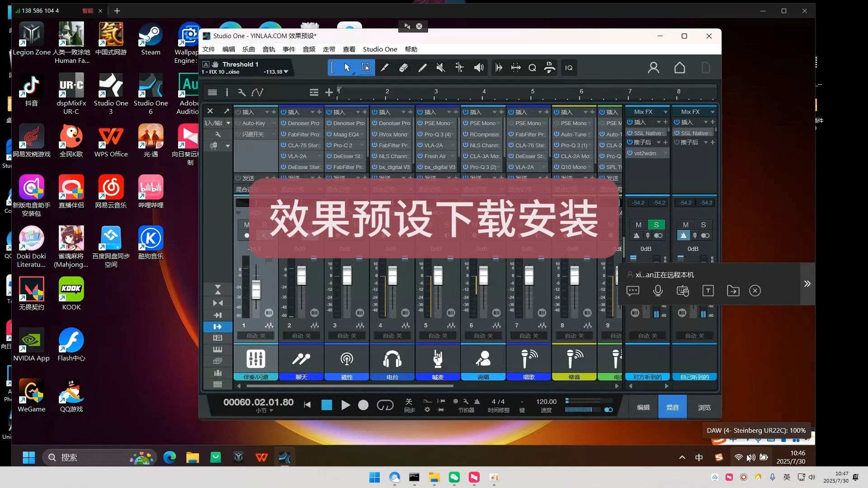
Task: Toggle Solo on the 对方听到的 channel
Action: [x=656, y=225]
